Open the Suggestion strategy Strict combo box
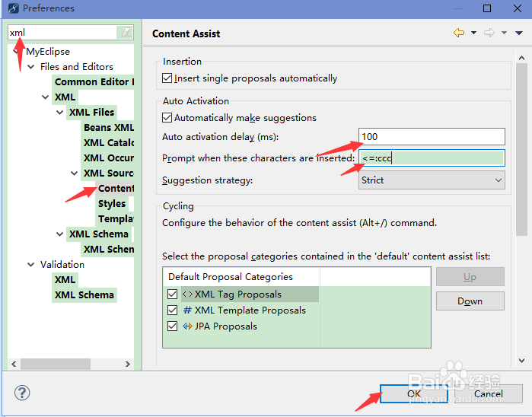This screenshot has height=417, width=532. [x=432, y=180]
